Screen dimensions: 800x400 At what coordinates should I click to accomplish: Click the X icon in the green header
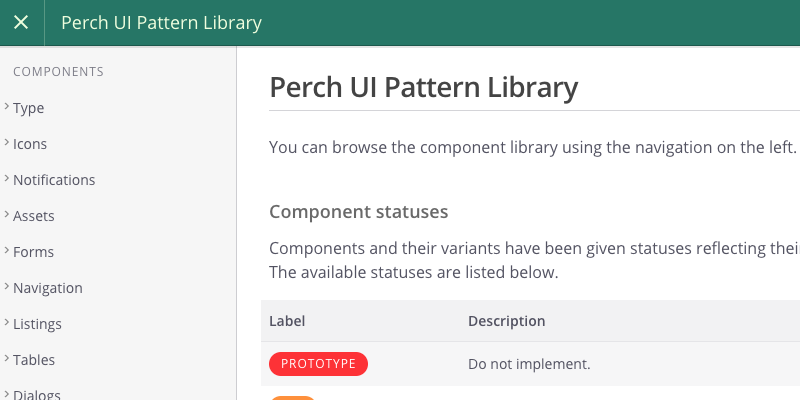tap(21, 22)
